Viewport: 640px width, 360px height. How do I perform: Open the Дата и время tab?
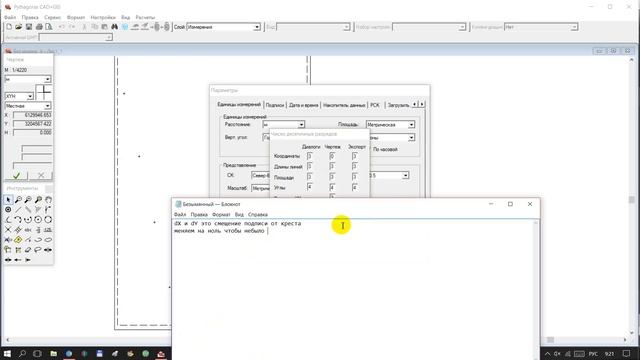(x=303, y=105)
